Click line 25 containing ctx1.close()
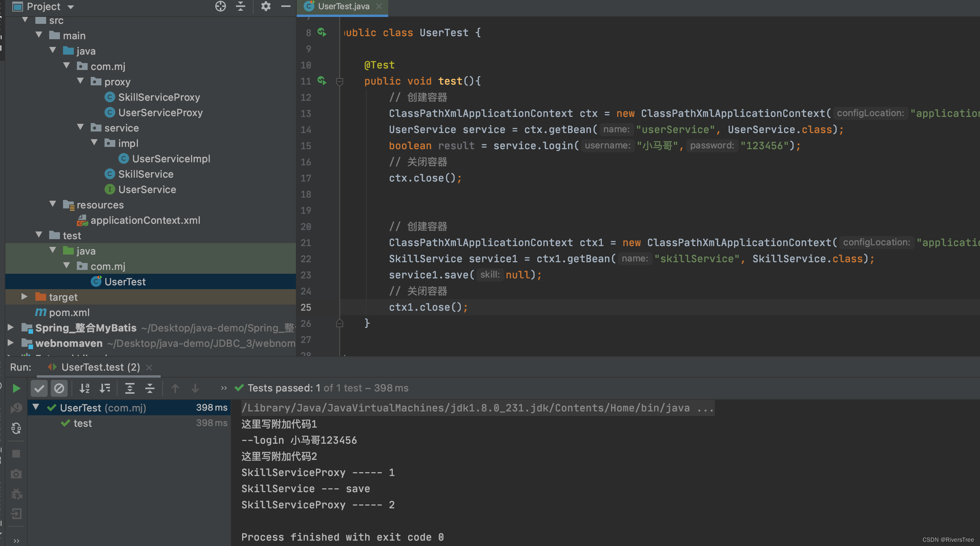The image size is (980, 546). point(428,307)
